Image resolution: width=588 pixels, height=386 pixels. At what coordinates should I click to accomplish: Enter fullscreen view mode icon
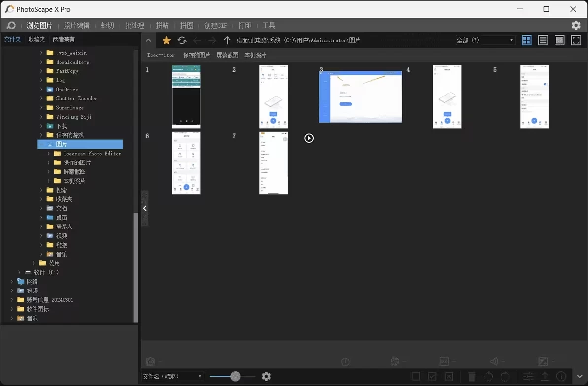(x=576, y=40)
